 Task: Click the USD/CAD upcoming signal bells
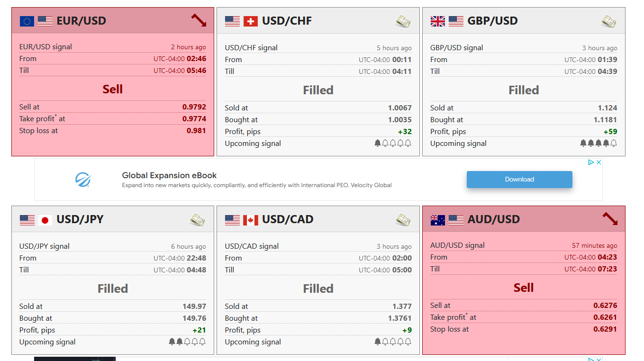click(x=392, y=342)
